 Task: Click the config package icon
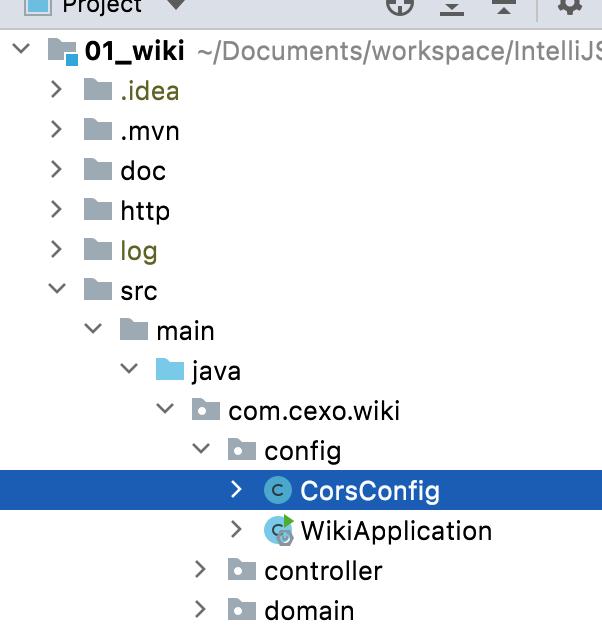242,449
